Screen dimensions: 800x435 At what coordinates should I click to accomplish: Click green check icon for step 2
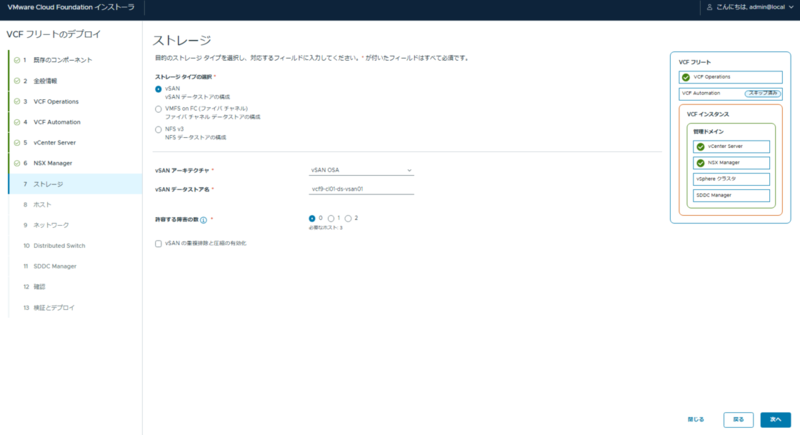coord(17,81)
